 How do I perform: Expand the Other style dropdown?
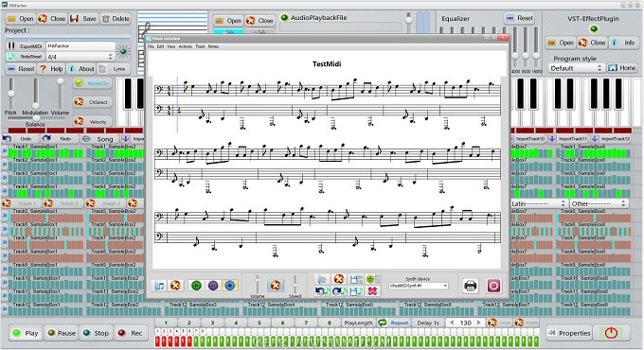[x=599, y=203]
